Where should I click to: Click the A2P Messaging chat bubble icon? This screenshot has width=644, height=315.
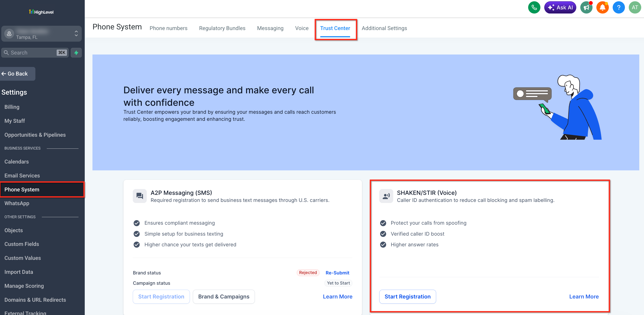tap(140, 196)
